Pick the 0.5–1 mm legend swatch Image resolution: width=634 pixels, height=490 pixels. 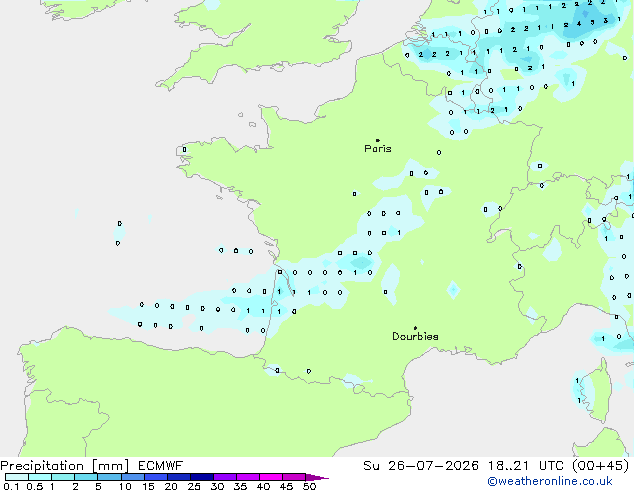[40, 477]
